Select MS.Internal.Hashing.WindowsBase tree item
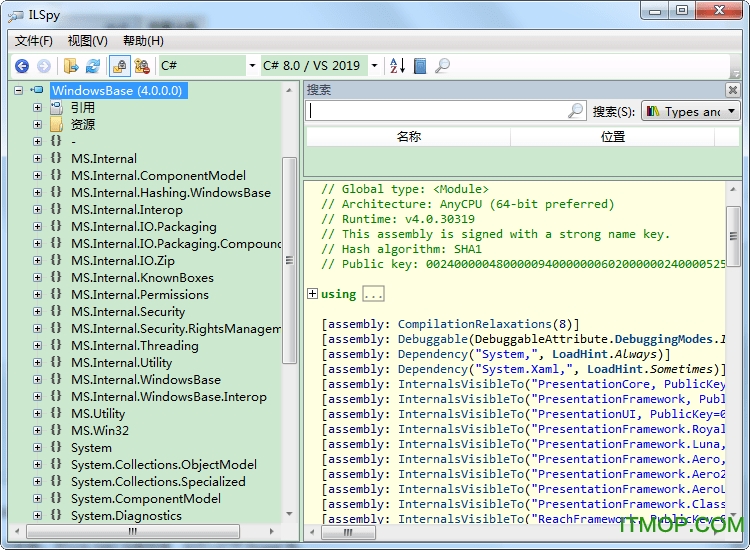 (x=171, y=193)
